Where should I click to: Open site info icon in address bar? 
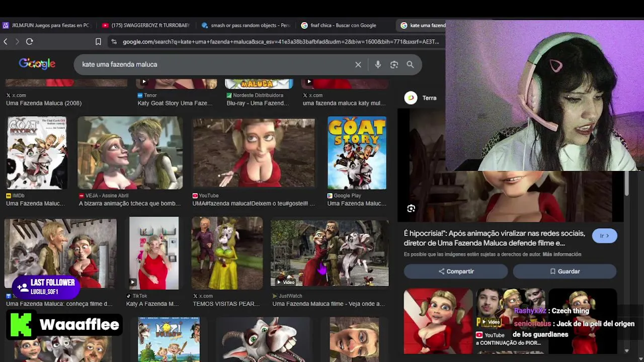click(114, 42)
